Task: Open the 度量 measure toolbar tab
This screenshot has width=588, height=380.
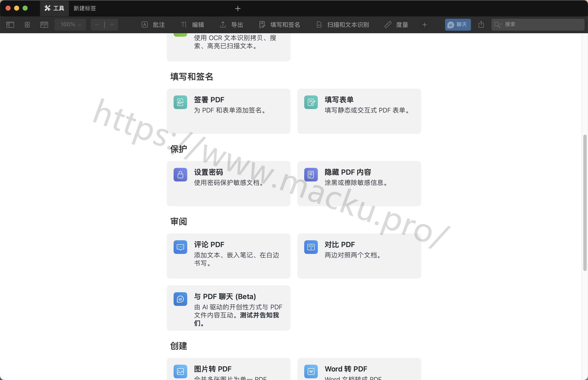Action: click(396, 25)
